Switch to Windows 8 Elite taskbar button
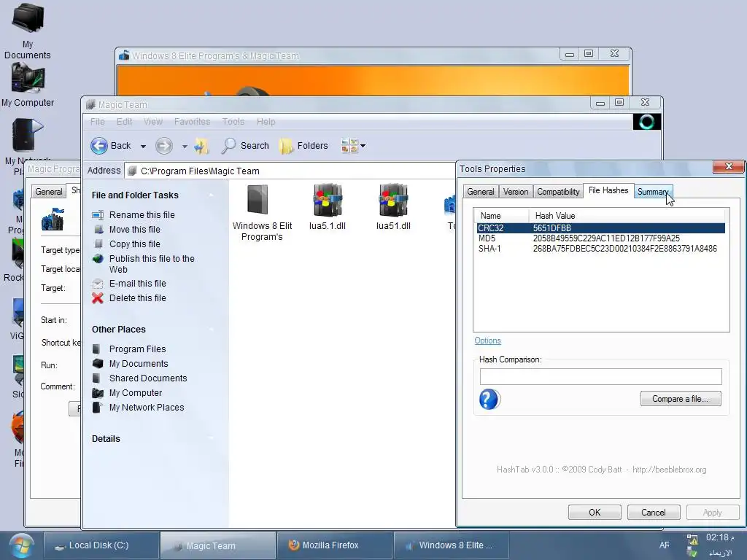The width and height of the screenshot is (747, 560). [x=451, y=545]
